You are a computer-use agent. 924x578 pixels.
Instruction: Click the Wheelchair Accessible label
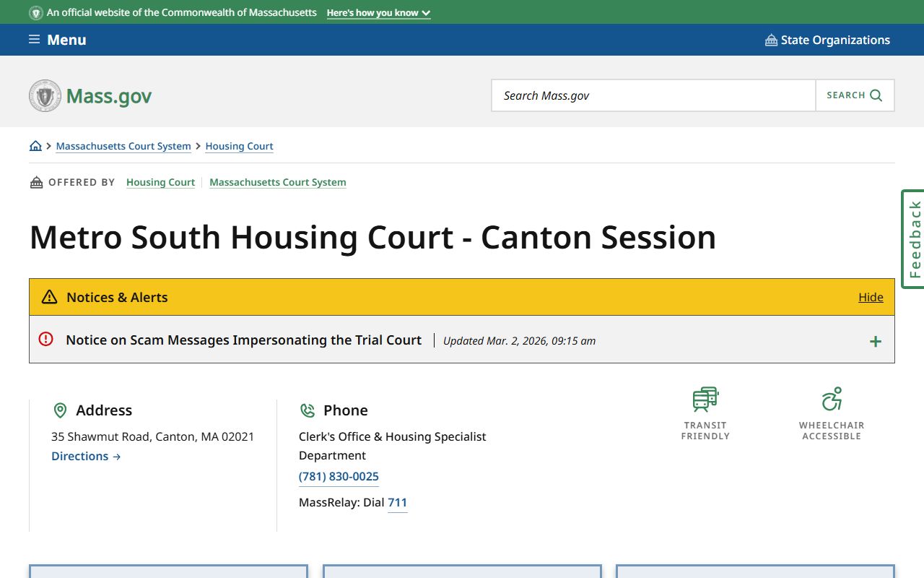832,431
